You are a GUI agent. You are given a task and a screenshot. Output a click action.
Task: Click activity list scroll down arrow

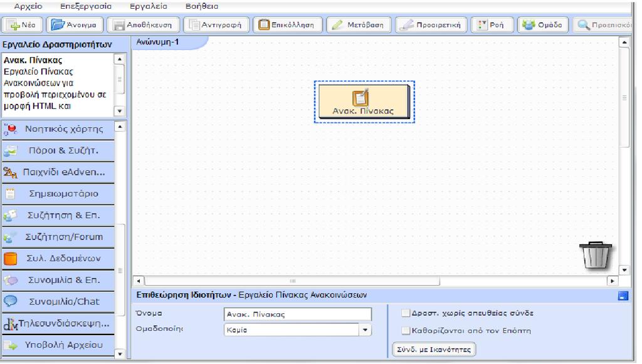click(x=120, y=354)
